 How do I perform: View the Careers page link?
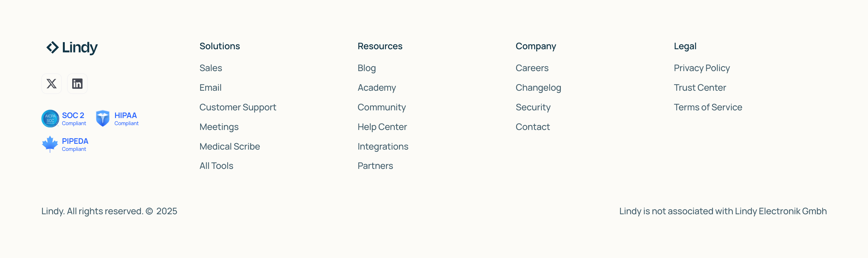[x=532, y=68]
